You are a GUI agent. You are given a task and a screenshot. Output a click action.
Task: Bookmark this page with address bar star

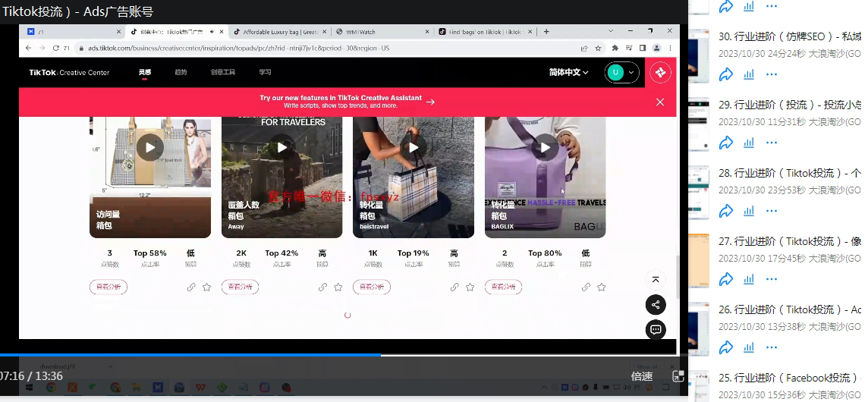(598, 49)
